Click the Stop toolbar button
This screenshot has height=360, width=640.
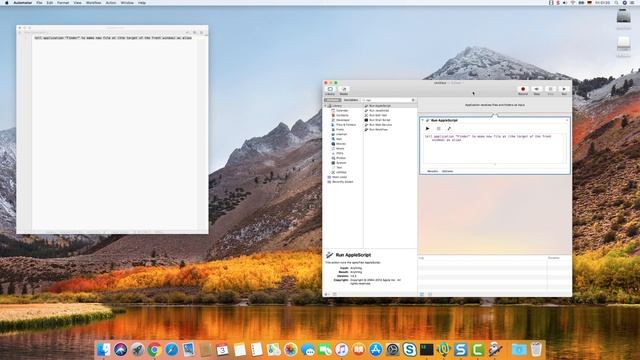tap(550, 90)
